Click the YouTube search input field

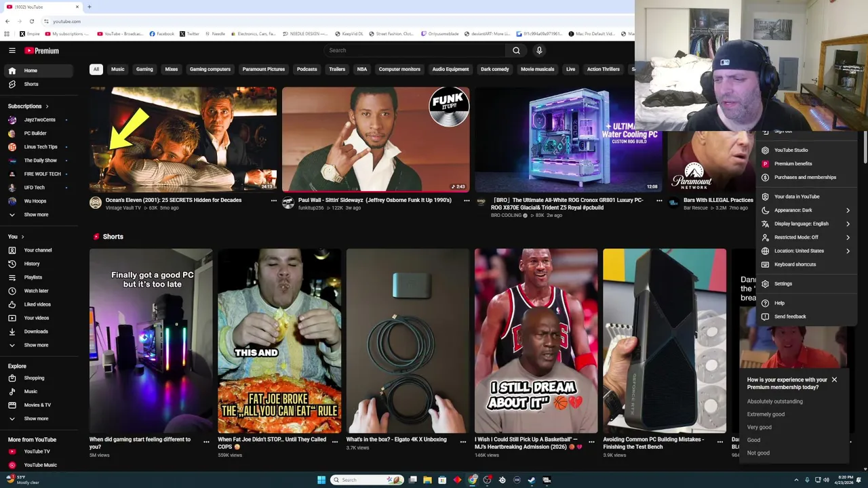pos(414,50)
